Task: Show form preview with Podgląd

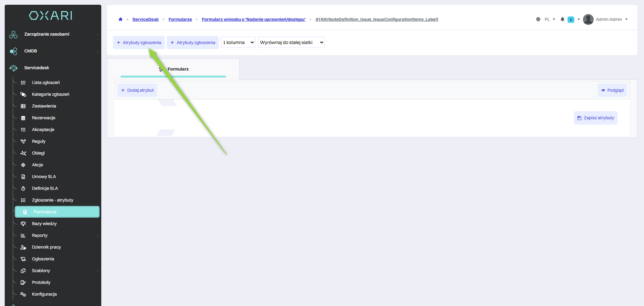Action: 612,90
